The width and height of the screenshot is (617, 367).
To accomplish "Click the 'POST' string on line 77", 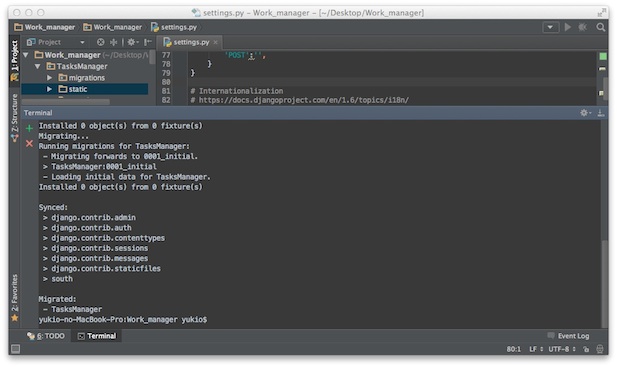I will click(236, 55).
